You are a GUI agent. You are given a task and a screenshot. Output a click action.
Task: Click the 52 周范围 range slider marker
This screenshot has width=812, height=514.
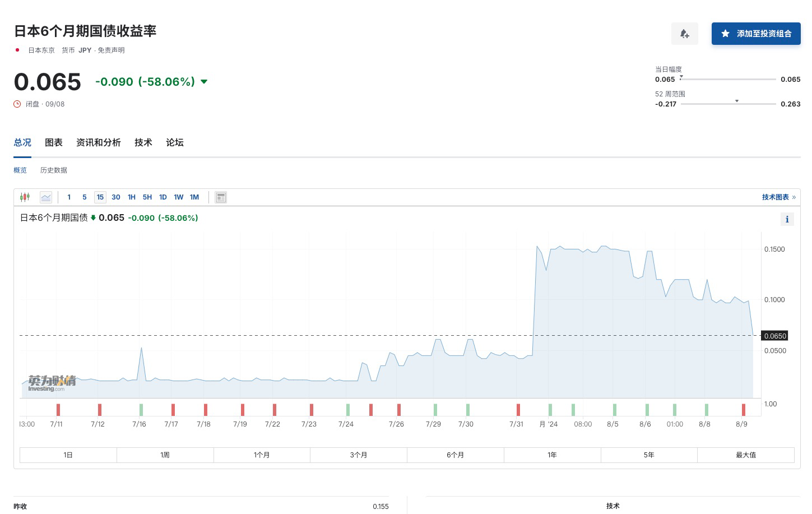pyautogui.click(x=736, y=101)
